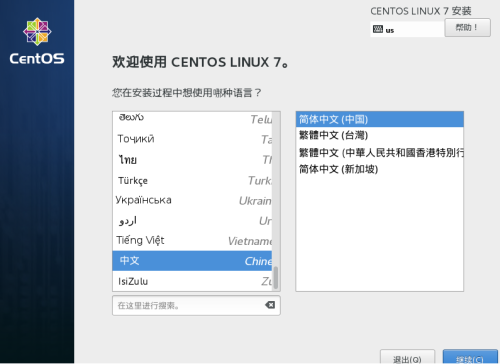Screen dimensions: 500x364
Task: Choose 简体中文 (新加坡) locale
Action: pos(380,169)
